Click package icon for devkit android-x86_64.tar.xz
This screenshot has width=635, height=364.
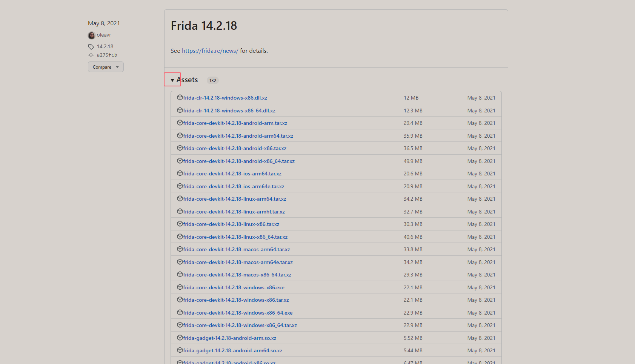pyautogui.click(x=180, y=161)
